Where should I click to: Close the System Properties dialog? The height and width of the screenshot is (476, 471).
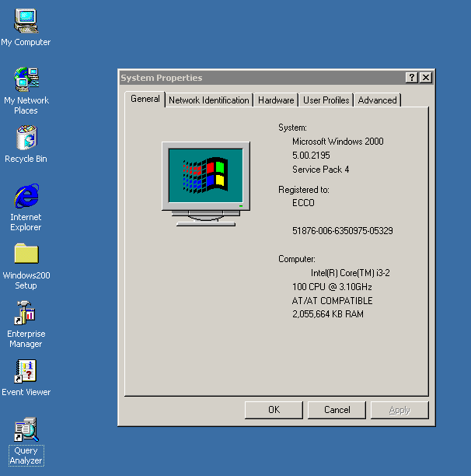(x=425, y=78)
